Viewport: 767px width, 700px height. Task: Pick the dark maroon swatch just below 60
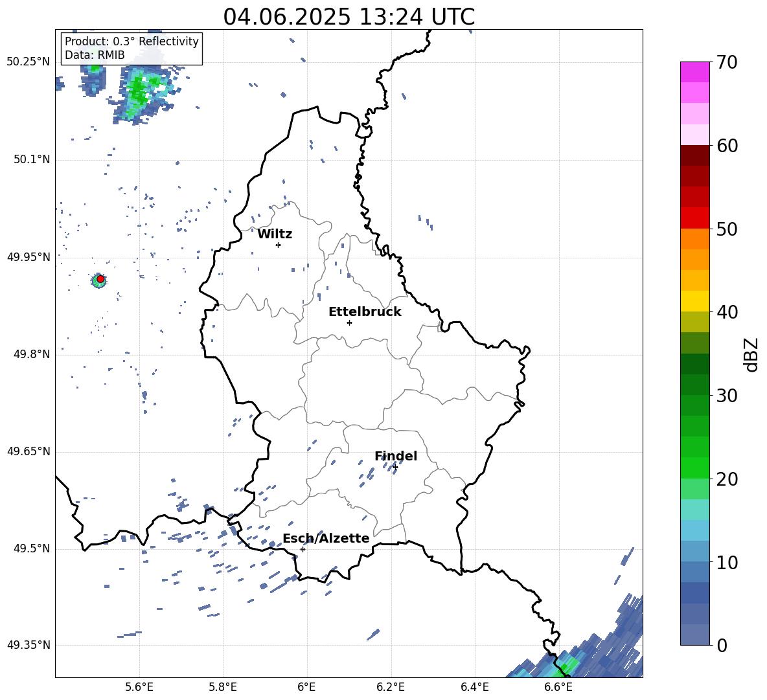click(x=694, y=155)
